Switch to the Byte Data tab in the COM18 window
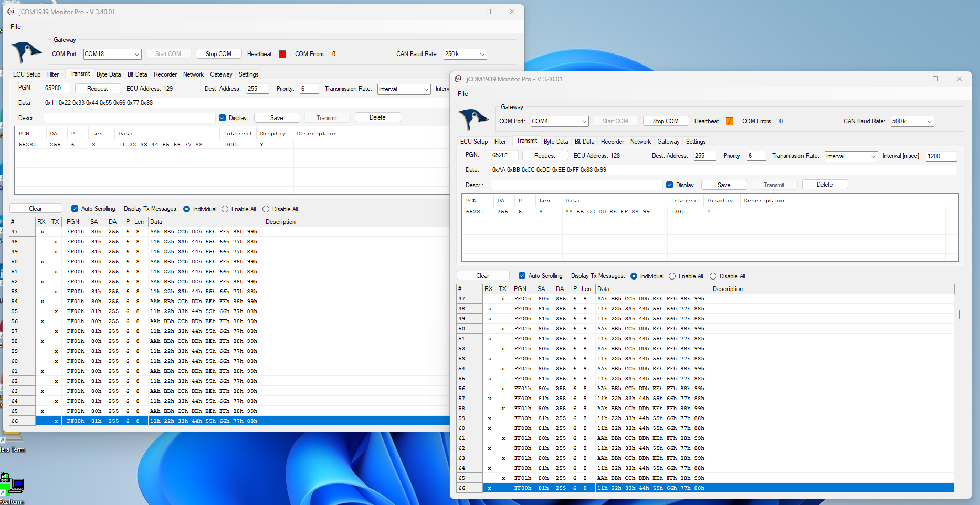This screenshot has width=980, height=505. coord(109,74)
